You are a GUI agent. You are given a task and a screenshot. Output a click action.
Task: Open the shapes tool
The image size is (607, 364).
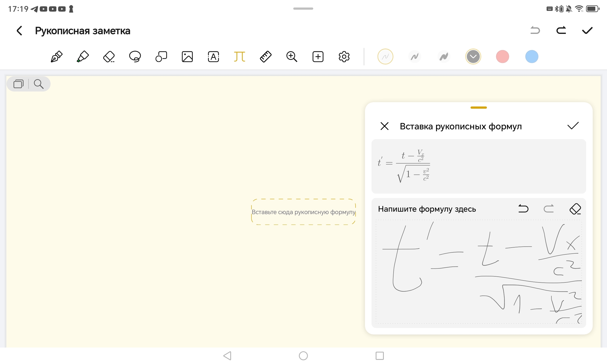point(161,57)
